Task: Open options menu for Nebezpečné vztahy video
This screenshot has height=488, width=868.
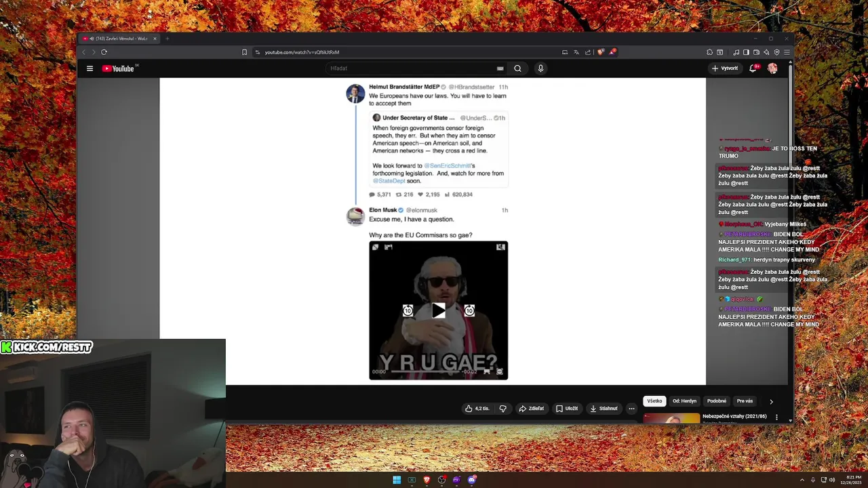Action: (776, 417)
